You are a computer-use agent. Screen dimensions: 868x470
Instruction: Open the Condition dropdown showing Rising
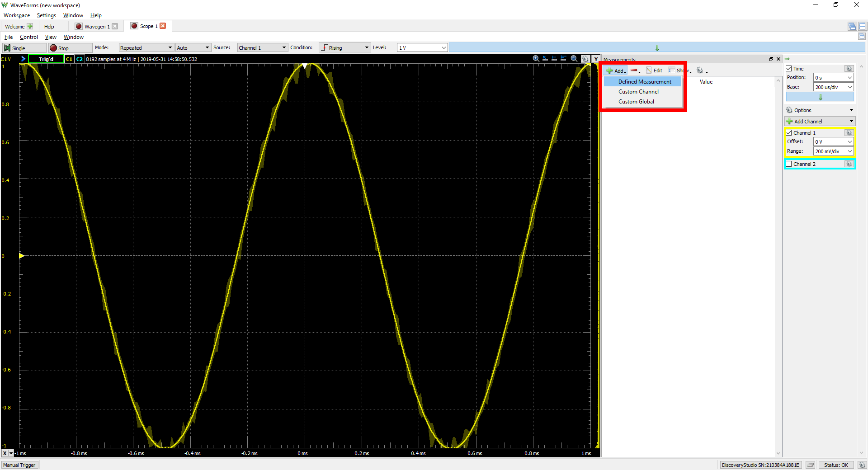[344, 48]
